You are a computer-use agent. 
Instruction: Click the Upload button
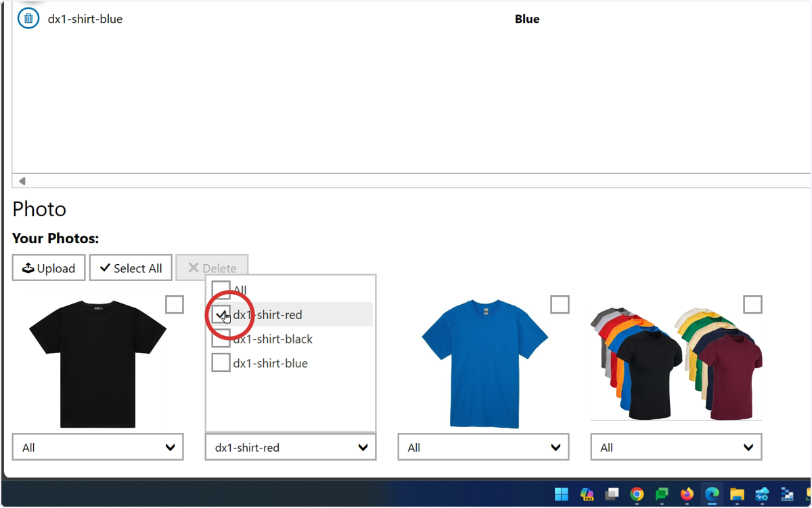[49, 268]
